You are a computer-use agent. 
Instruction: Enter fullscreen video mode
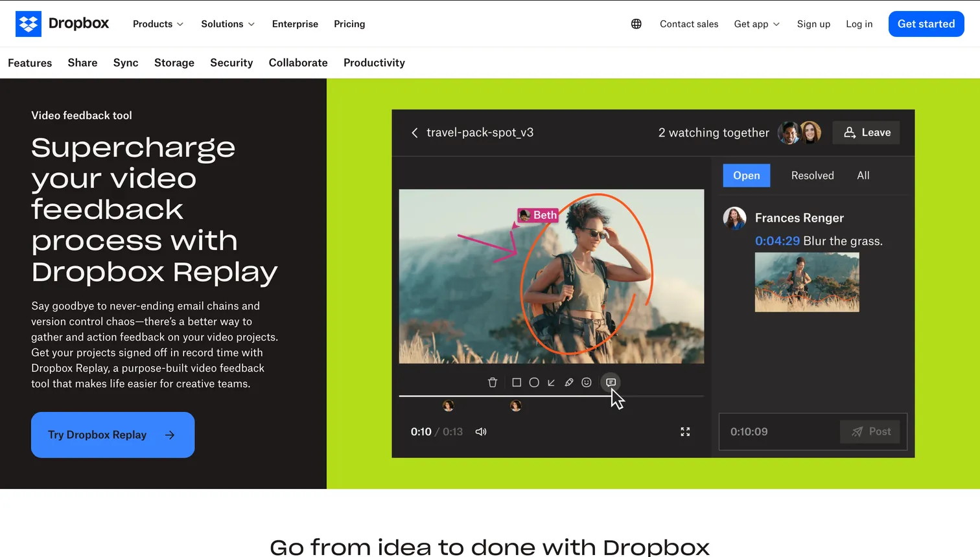point(685,431)
